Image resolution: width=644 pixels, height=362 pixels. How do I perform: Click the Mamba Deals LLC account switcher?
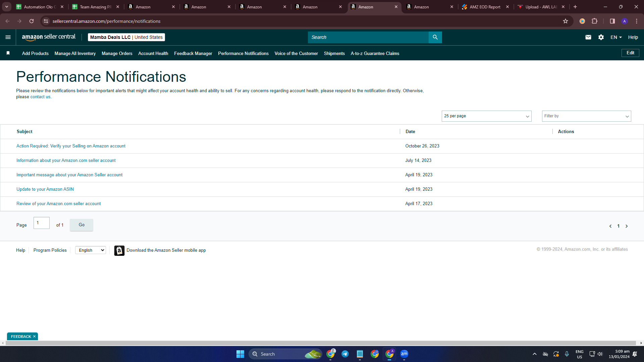126,37
